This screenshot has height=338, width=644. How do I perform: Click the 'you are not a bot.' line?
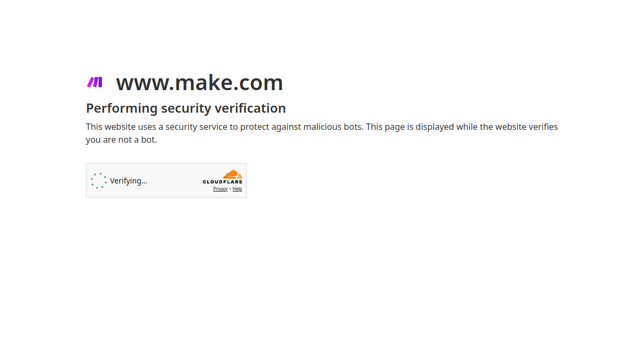click(x=121, y=140)
